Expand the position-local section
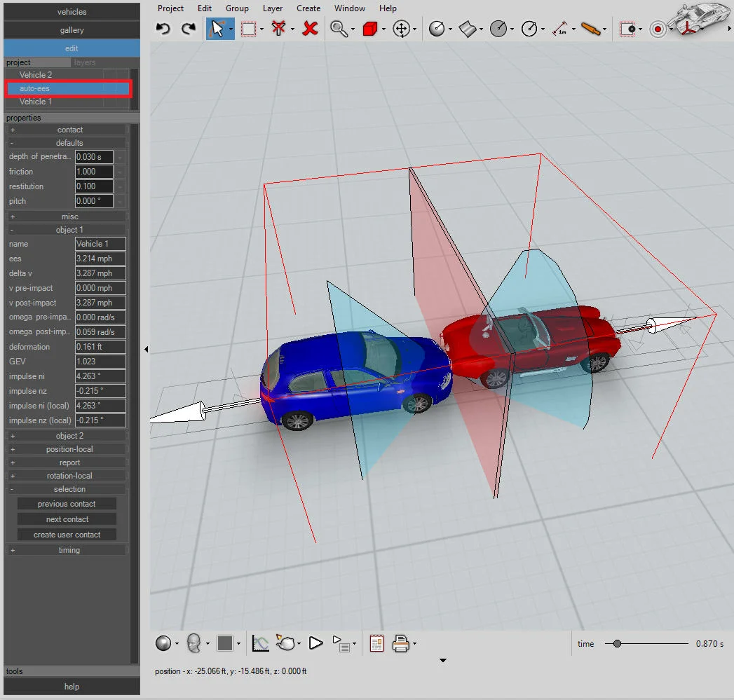Image resolution: width=734 pixels, height=700 pixels. click(x=66, y=449)
